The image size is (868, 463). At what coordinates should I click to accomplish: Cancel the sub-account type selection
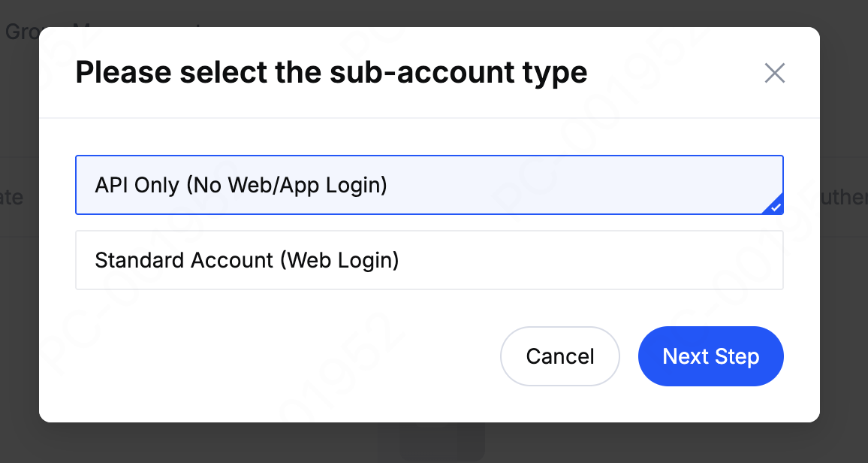(x=560, y=356)
